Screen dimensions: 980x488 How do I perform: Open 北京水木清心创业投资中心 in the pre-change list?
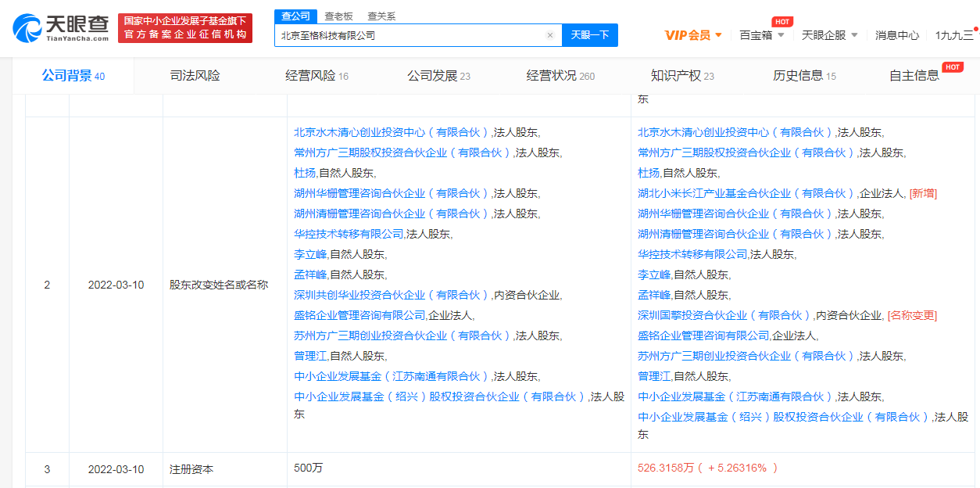click(392, 132)
